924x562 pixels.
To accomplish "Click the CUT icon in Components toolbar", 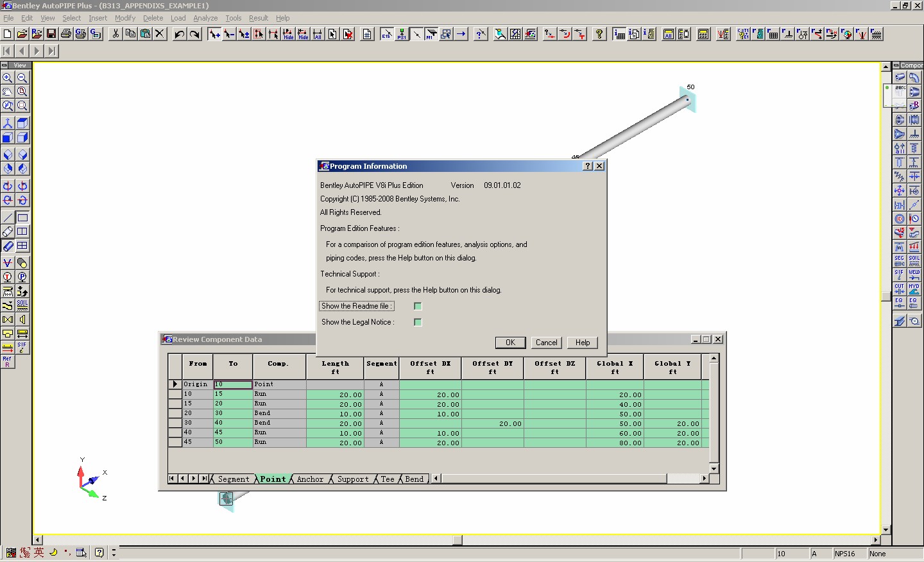I will coord(900,289).
